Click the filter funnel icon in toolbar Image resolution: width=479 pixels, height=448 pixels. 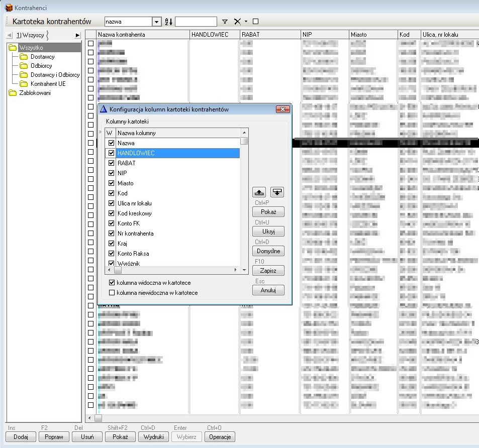tap(225, 22)
